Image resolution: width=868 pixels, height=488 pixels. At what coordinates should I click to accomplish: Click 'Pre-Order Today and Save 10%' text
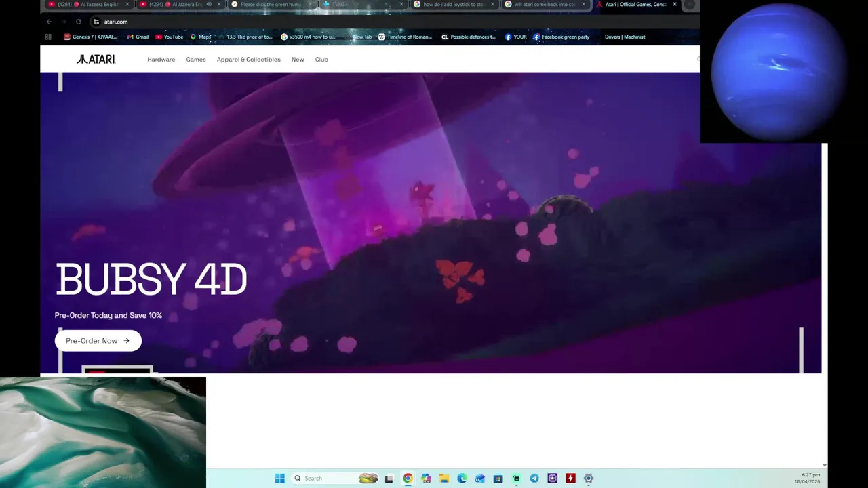108,316
